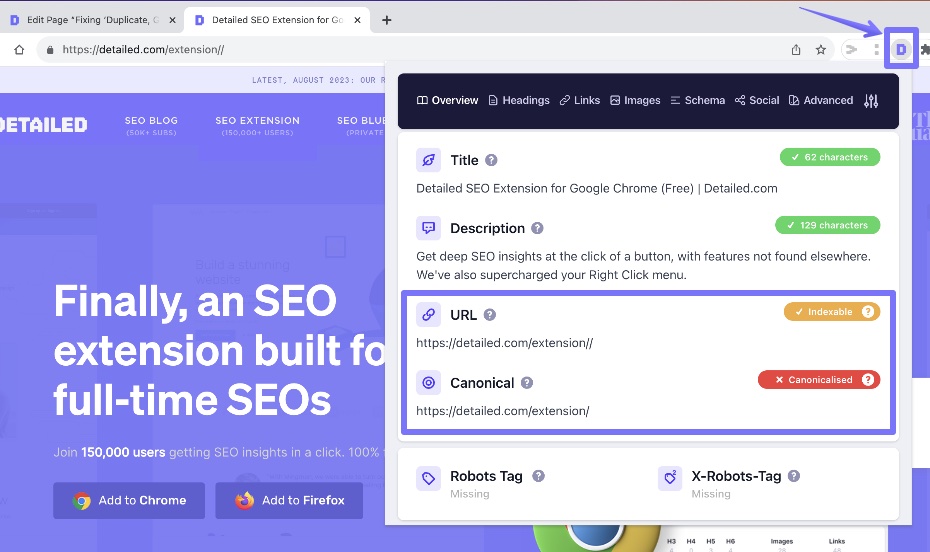Click the '129 characters' green badge

coord(827,225)
